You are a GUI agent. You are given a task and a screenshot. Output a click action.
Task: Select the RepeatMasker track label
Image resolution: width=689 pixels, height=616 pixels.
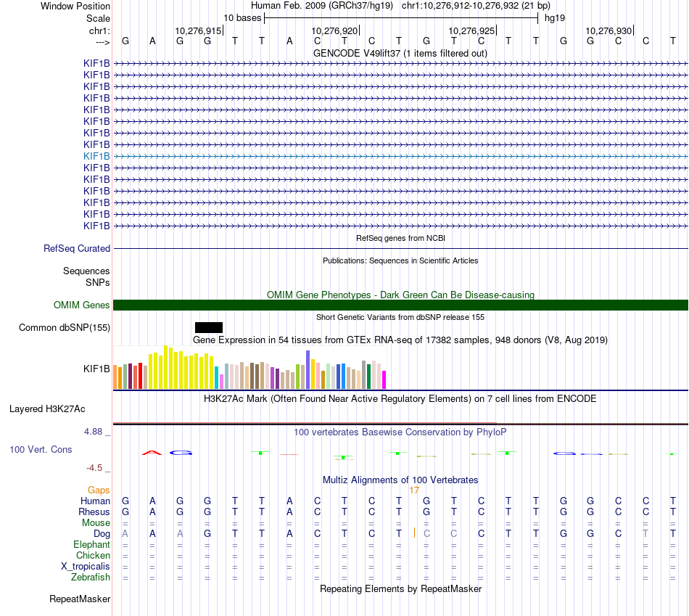(x=80, y=599)
